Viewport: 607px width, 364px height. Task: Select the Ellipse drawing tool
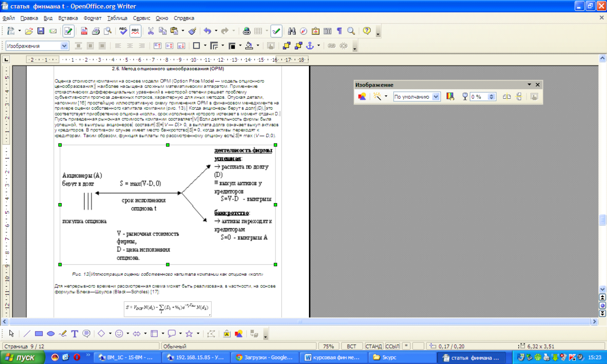51,334
